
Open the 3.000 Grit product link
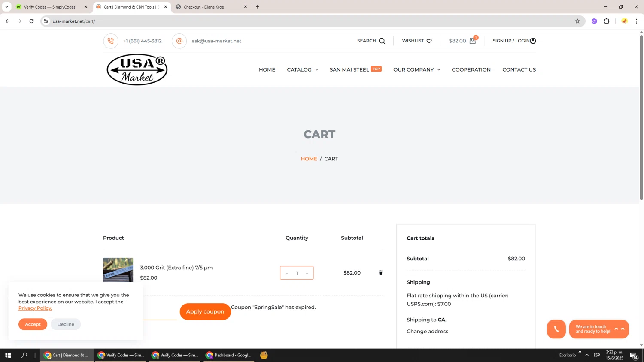point(176,268)
